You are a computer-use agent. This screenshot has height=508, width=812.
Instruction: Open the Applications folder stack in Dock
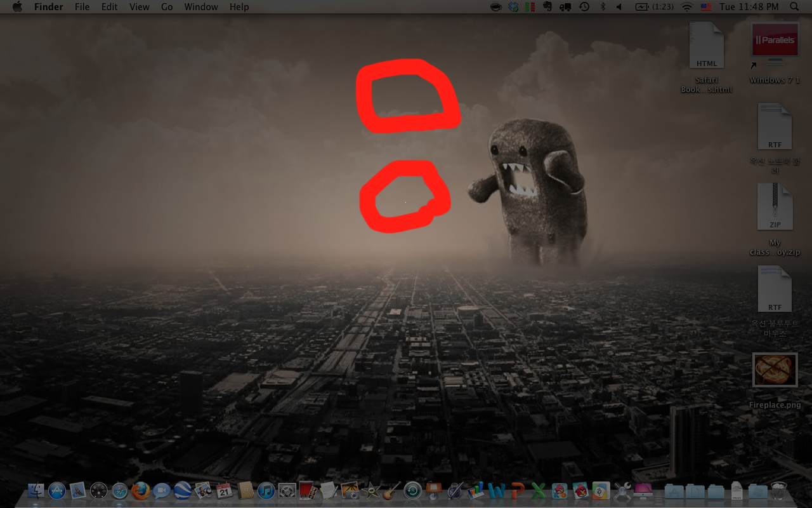click(674, 491)
